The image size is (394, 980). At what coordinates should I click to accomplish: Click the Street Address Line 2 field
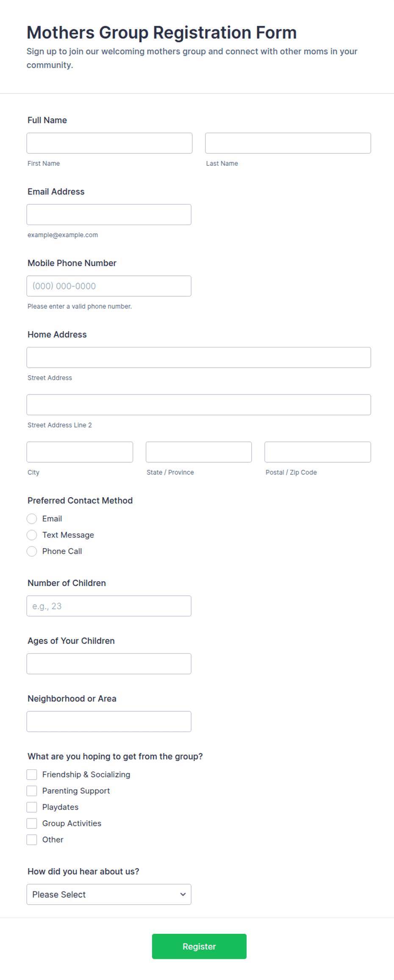pos(199,405)
